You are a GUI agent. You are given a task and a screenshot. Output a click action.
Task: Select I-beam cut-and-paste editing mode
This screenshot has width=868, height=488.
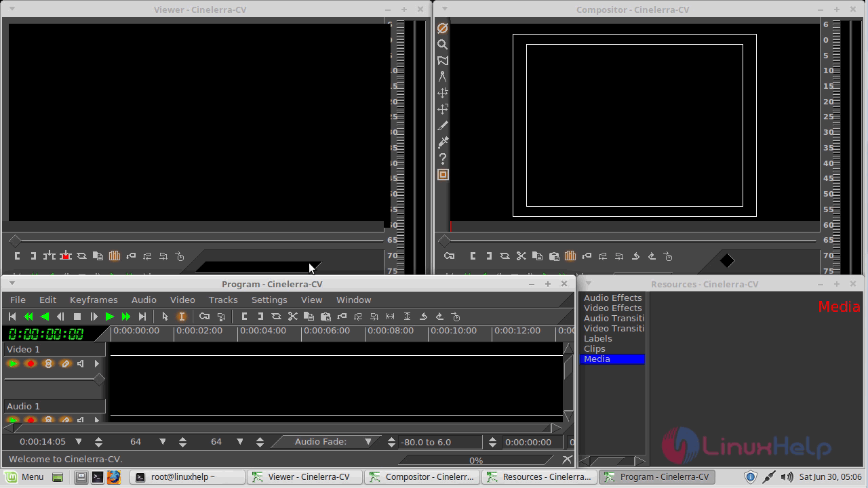(181, 317)
